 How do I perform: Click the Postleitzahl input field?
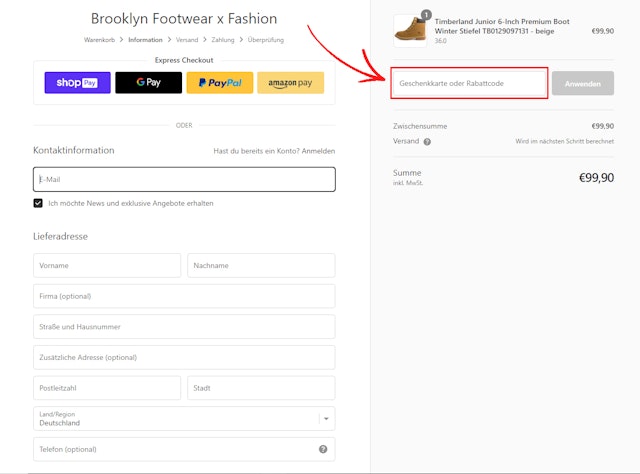(107, 388)
